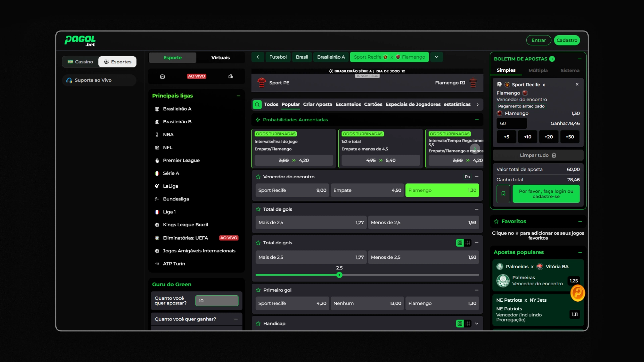644x362 pixels.
Task: Favorite the Vencedor do encontro market star
Action: click(258, 177)
